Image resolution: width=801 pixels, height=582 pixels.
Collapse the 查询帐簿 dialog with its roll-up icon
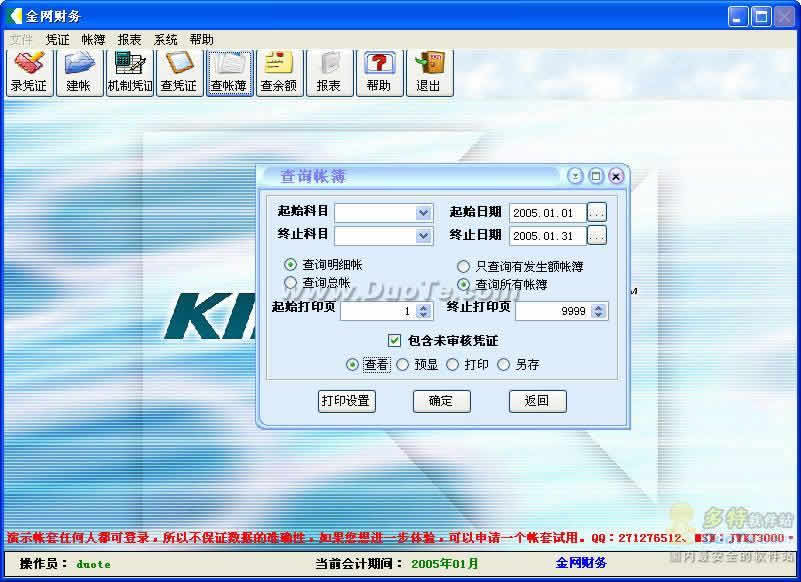[x=575, y=176]
